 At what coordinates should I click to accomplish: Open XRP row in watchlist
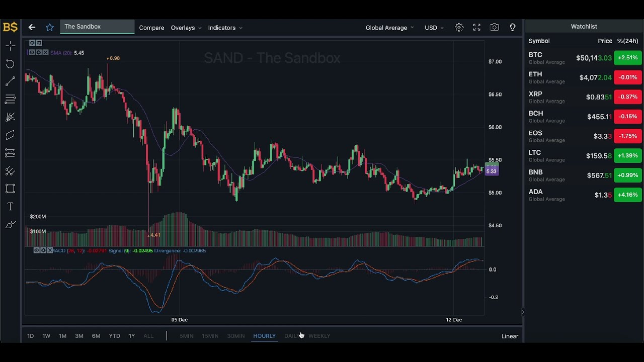click(x=584, y=97)
